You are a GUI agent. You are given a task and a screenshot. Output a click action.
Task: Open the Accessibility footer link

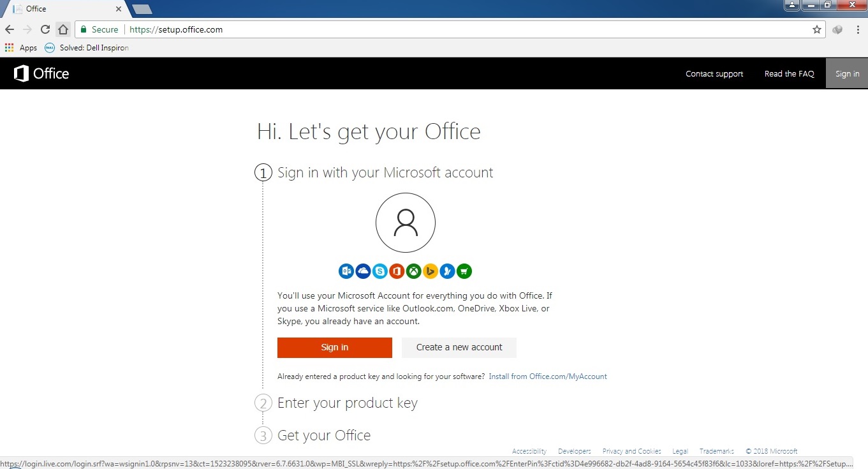529,451
